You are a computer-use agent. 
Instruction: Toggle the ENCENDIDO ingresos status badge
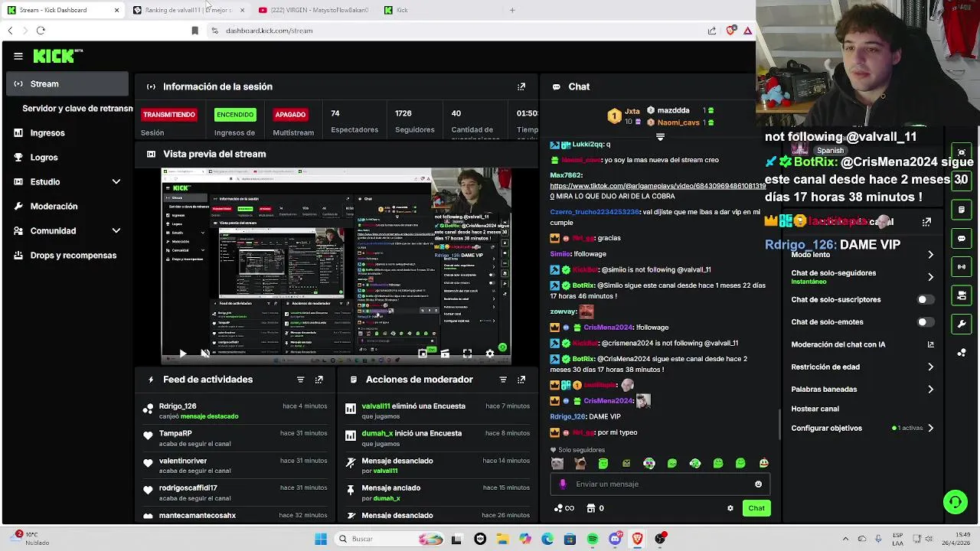coord(235,115)
